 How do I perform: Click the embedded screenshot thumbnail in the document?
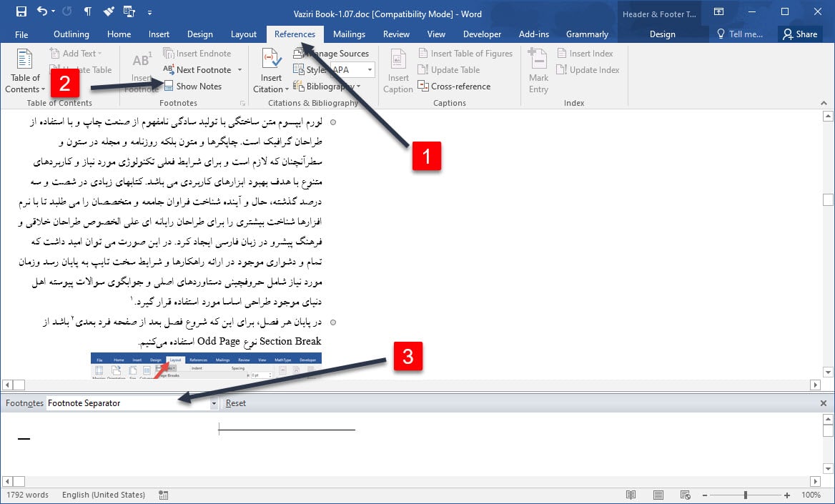pos(206,365)
